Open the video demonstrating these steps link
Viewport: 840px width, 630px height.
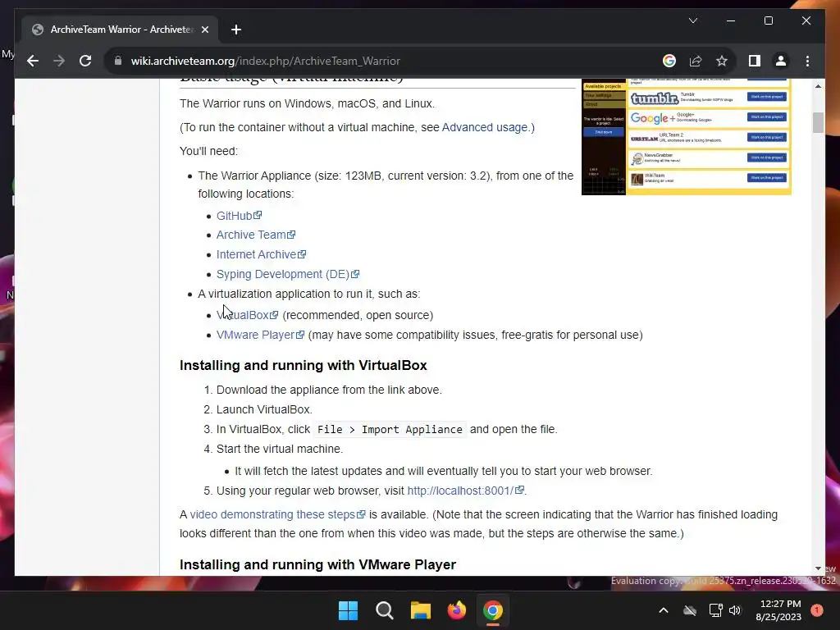[277, 515]
